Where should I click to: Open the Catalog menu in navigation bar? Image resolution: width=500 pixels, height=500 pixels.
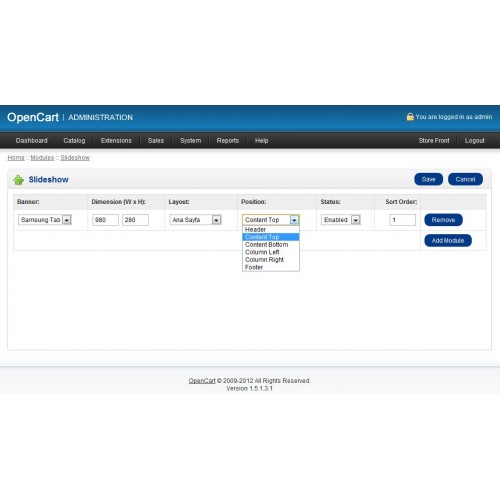(74, 141)
